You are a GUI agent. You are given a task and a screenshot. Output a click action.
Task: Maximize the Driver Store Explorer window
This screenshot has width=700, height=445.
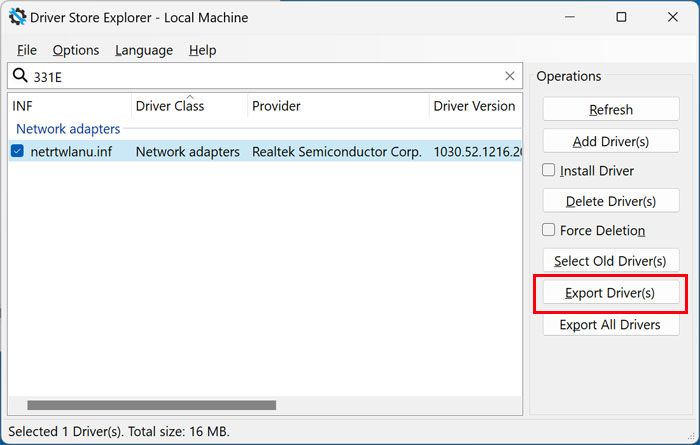[x=621, y=17]
